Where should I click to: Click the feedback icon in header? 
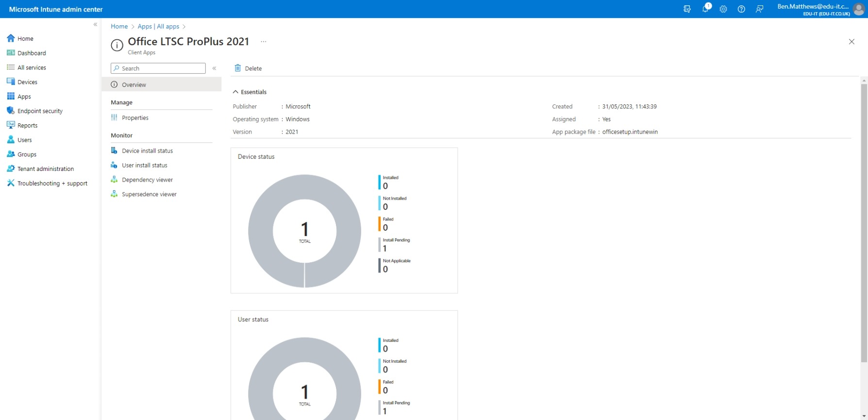[760, 9]
